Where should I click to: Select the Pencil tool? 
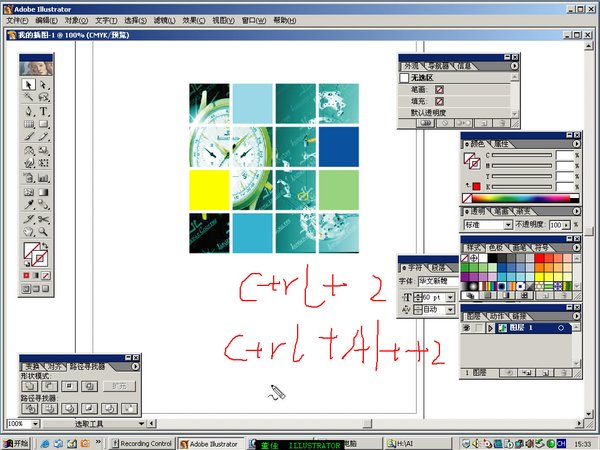[x=43, y=137]
